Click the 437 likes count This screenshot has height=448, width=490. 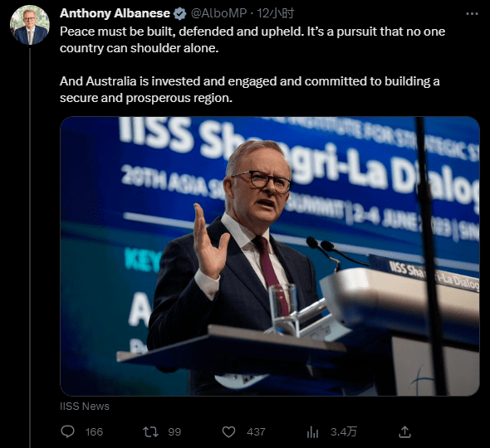(x=256, y=432)
